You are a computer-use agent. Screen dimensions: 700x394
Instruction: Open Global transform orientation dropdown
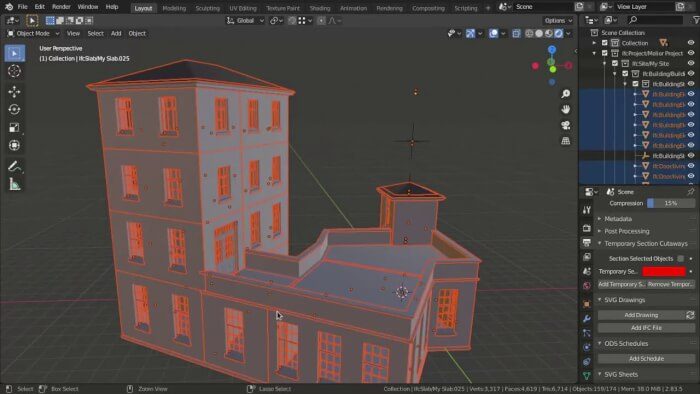pyautogui.click(x=245, y=21)
